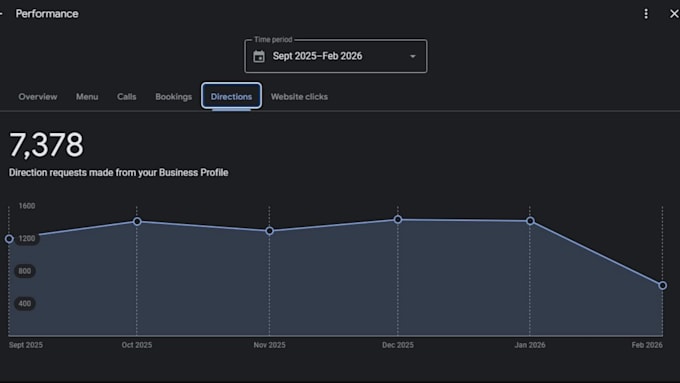Select the Directions tab
Image resolution: width=680 pixels, height=383 pixels.
231,96
